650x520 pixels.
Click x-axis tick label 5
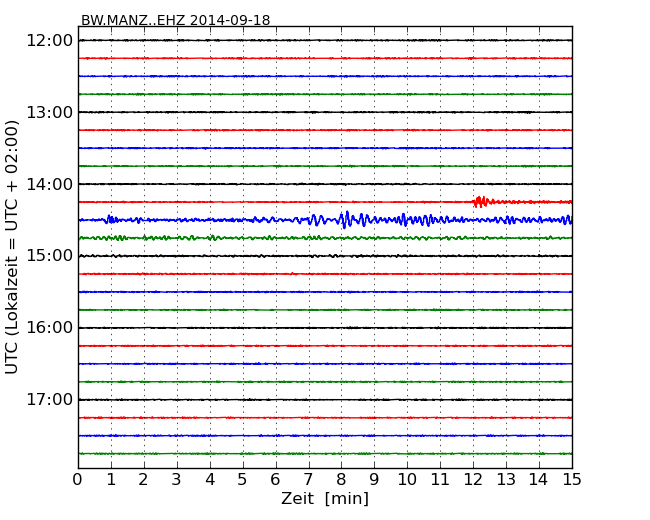click(243, 480)
